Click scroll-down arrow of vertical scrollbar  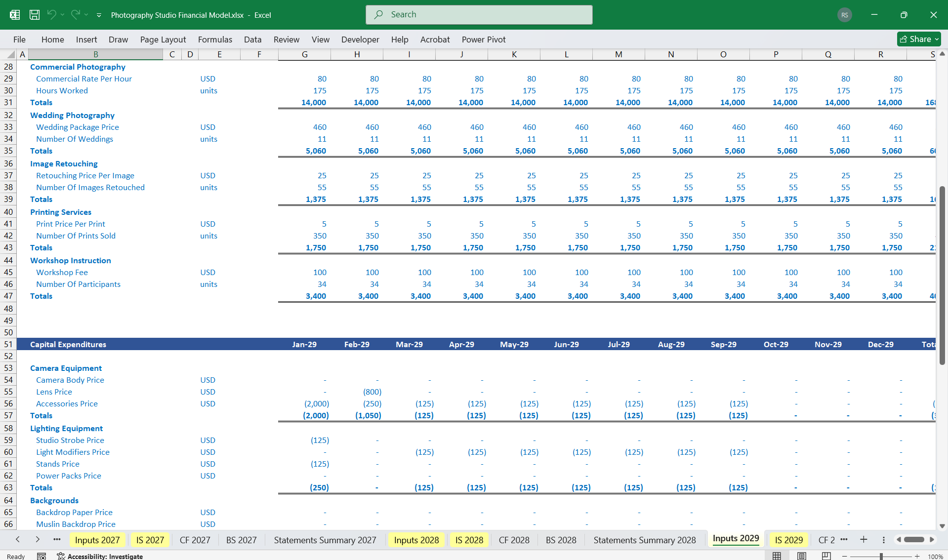coord(942,526)
